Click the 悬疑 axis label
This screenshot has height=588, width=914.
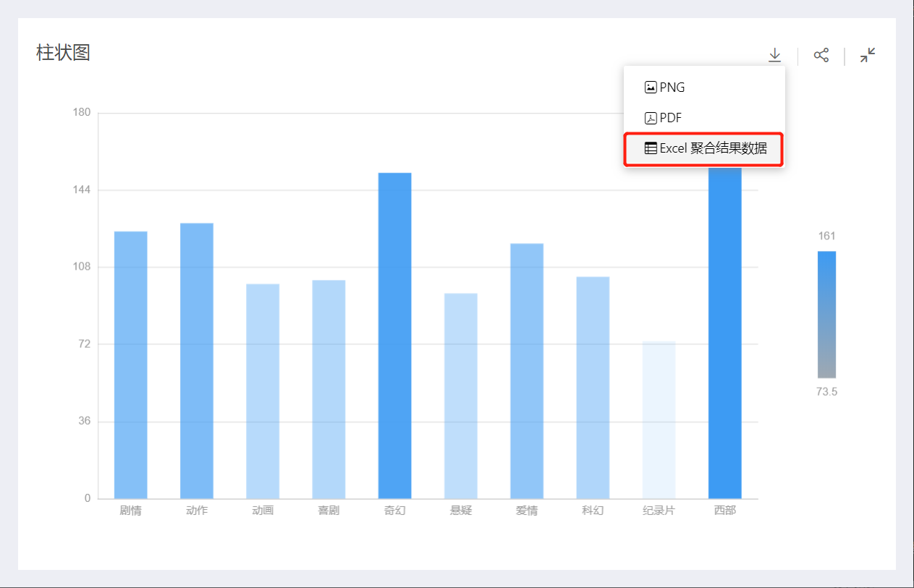(461, 511)
